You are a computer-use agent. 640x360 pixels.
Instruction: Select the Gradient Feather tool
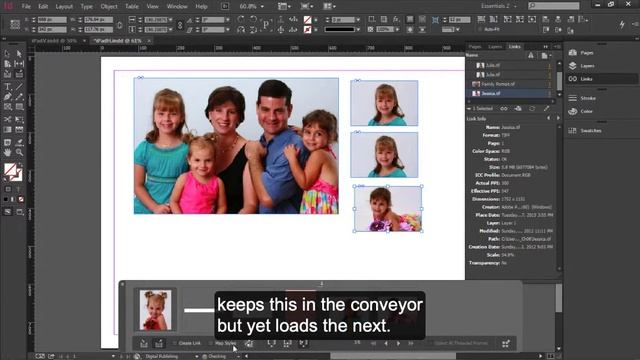pos(19,129)
